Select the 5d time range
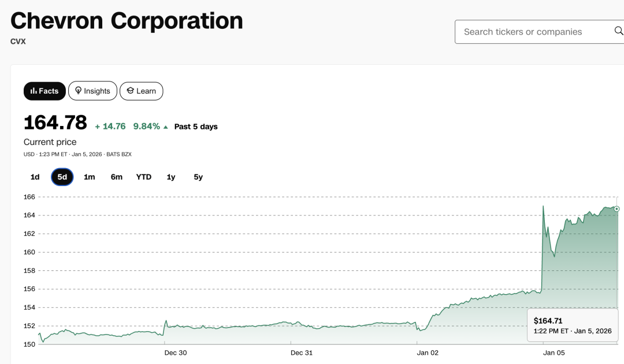 click(x=62, y=177)
